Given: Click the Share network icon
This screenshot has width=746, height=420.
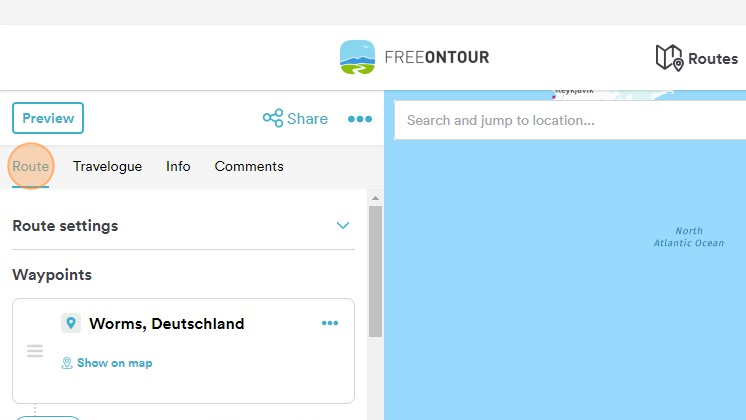Looking at the screenshot, I should tap(273, 118).
